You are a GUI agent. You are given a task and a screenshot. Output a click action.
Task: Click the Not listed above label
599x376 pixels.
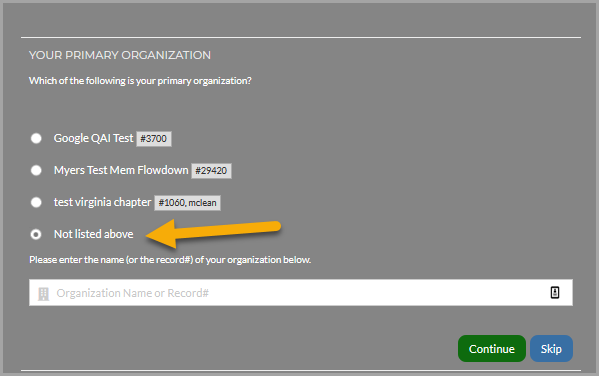[x=94, y=234]
